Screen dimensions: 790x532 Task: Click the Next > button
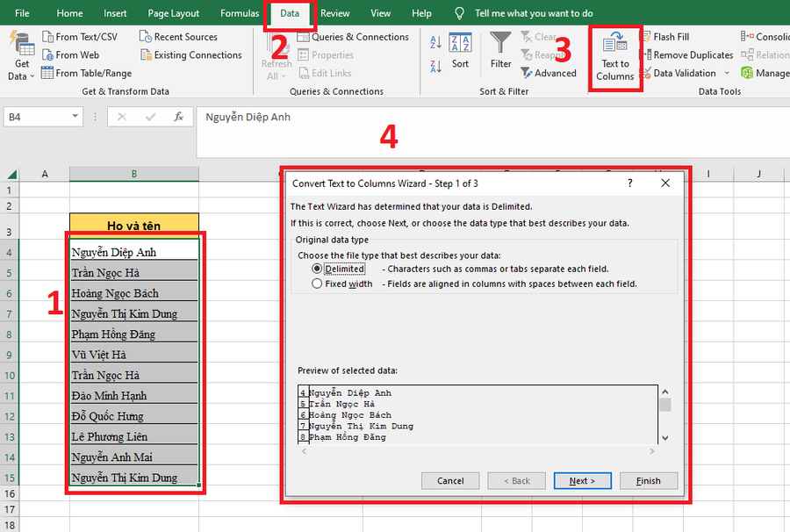point(583,480)
